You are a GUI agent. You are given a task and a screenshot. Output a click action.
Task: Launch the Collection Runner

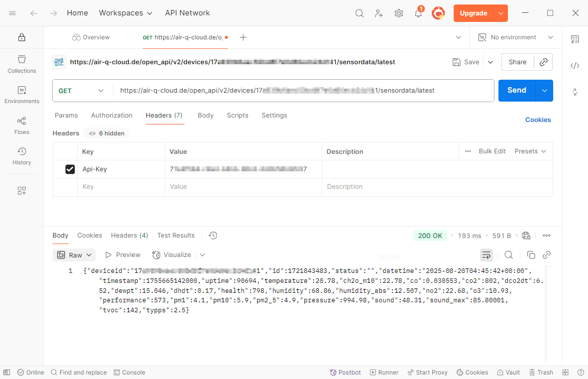coord(384,372)
